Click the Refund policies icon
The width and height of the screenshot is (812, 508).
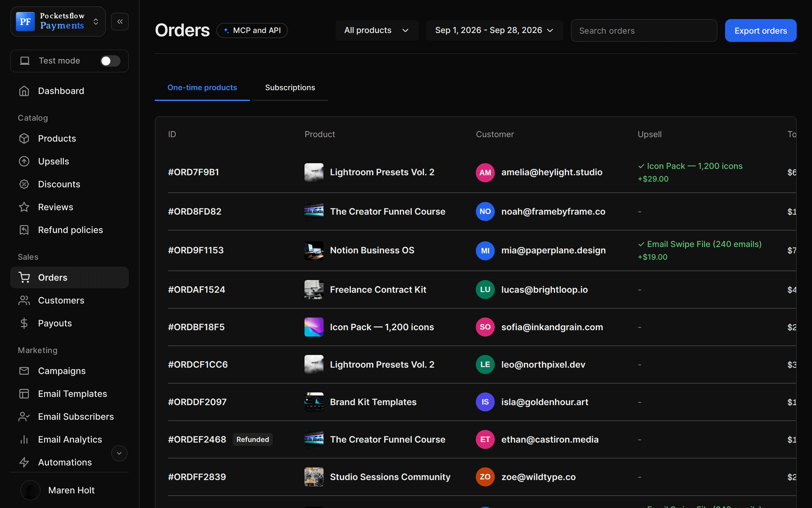pos(24,230)
